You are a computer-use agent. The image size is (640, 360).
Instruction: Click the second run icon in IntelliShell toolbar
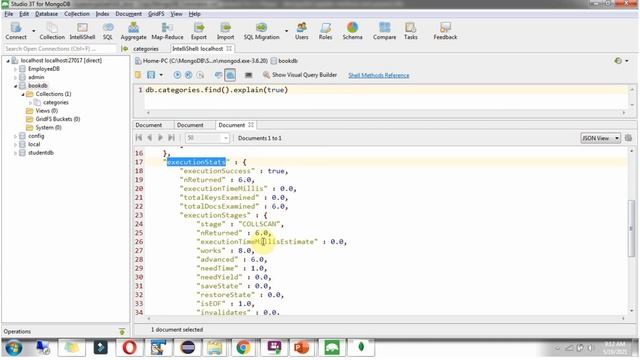[x=189, y=75]
